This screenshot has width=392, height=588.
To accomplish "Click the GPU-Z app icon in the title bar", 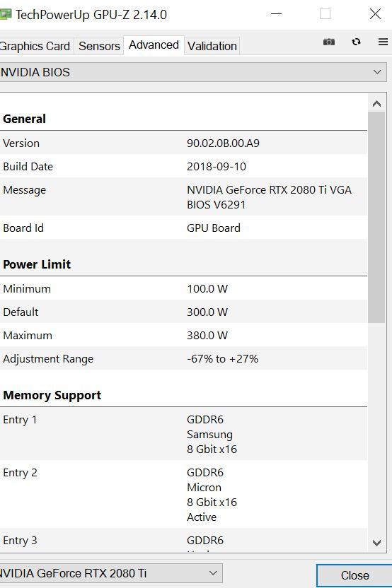I will (x=5, y=15).
